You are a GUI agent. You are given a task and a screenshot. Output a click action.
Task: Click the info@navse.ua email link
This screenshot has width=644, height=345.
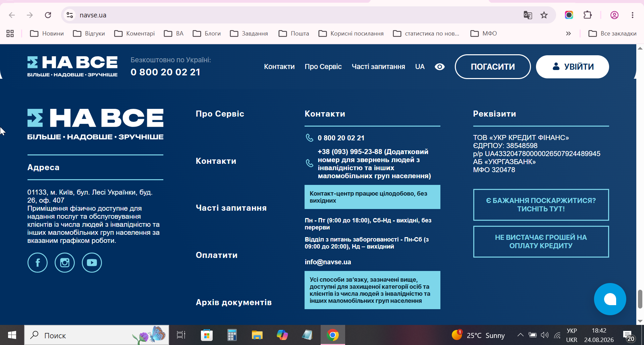[x=328, y=262]
